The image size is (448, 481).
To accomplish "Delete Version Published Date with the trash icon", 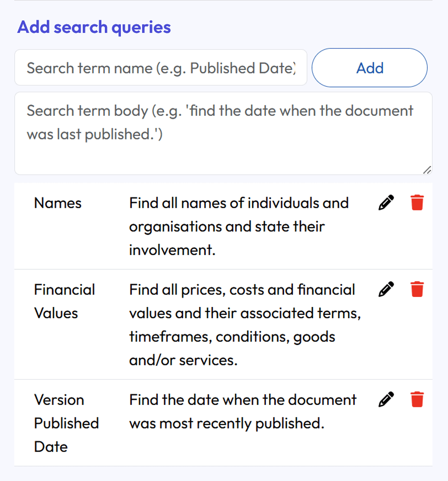I will (x=416, y=399).
